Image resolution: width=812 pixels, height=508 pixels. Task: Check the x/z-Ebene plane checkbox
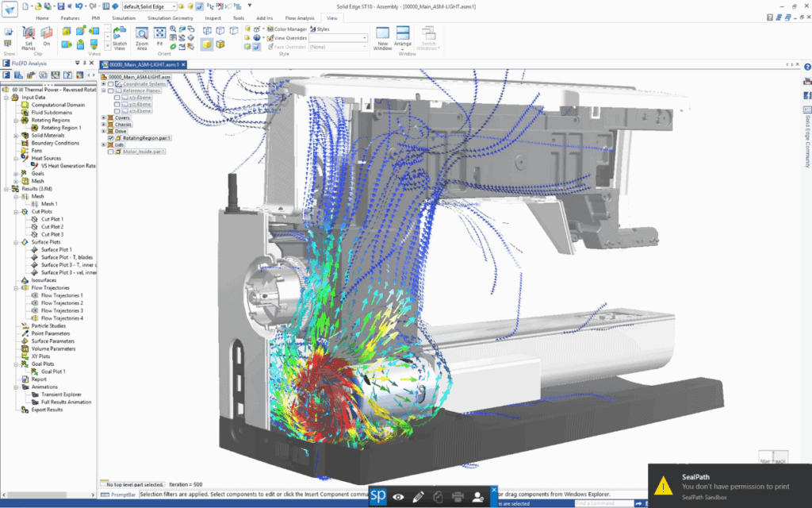coord(117,111)
